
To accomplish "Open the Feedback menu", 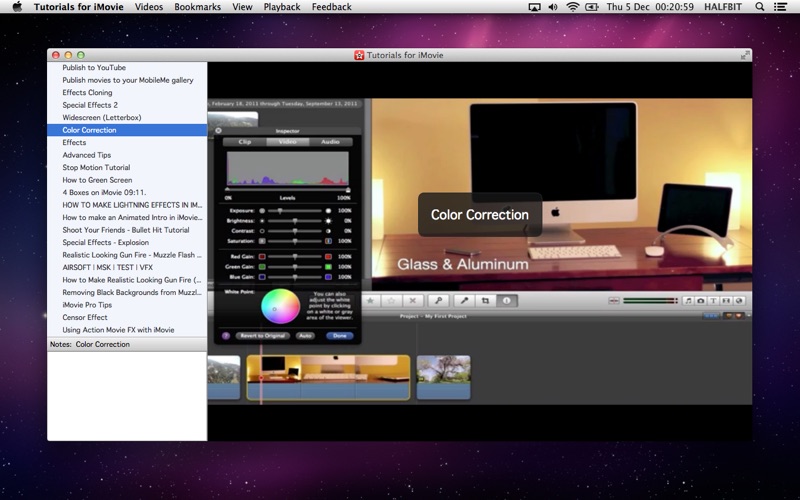I will 332,7.
